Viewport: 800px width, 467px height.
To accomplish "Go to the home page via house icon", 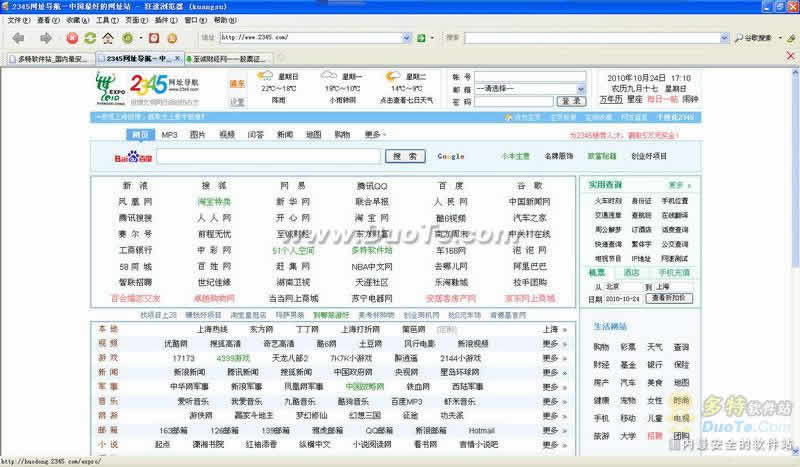I will (108, 38).
